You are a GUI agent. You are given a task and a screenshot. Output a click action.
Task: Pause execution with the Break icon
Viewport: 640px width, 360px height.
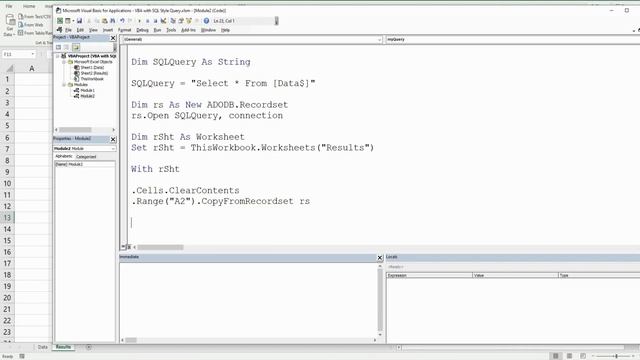(147, 21)
